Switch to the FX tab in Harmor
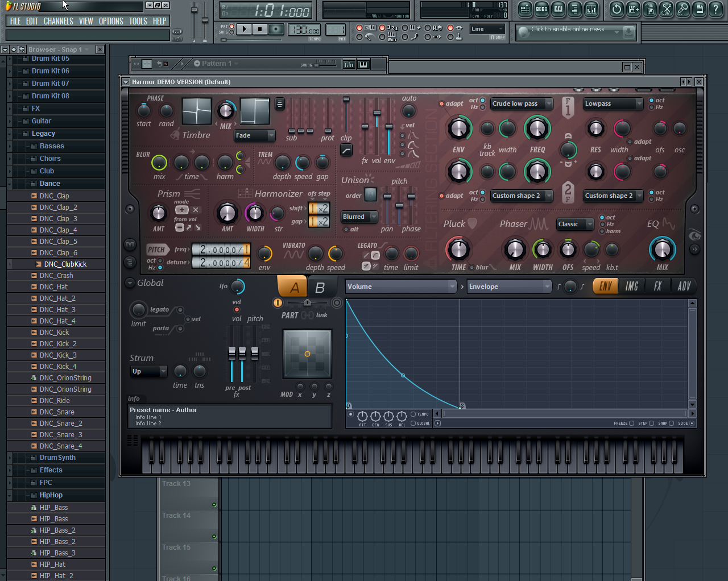 (x=657, y=287)
